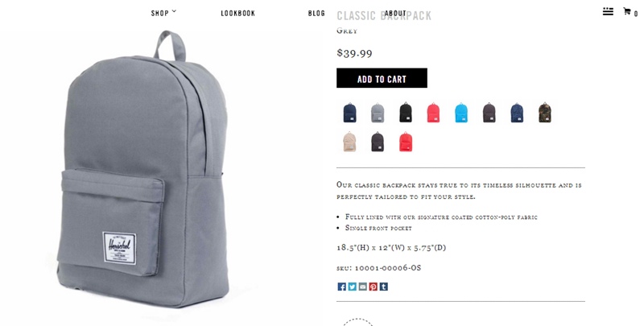Open the shopping cart icon
This screenshot has width=644, height=326.
[627, 11]
